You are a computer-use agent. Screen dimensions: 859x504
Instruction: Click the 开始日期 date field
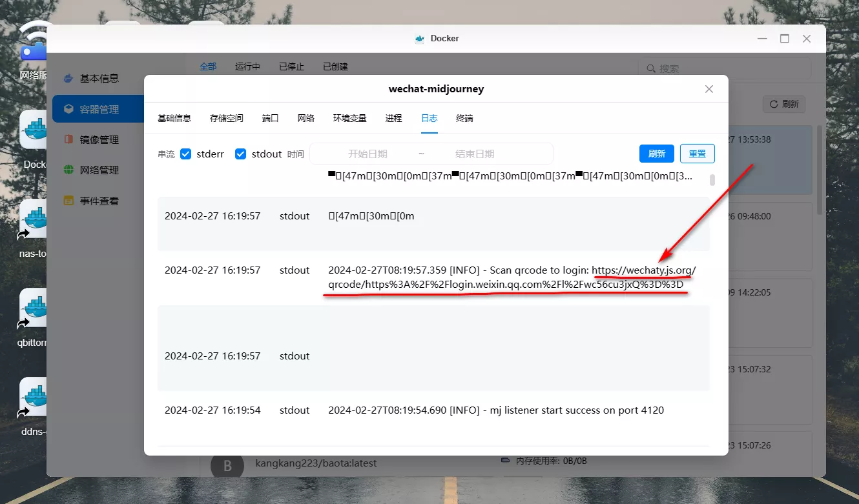tap(367, 154)
